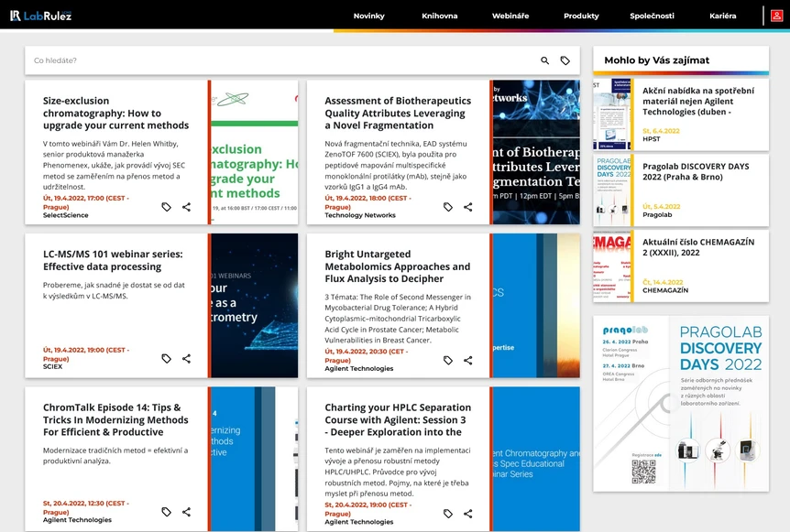Open the Novinky menu

[368, 16]
